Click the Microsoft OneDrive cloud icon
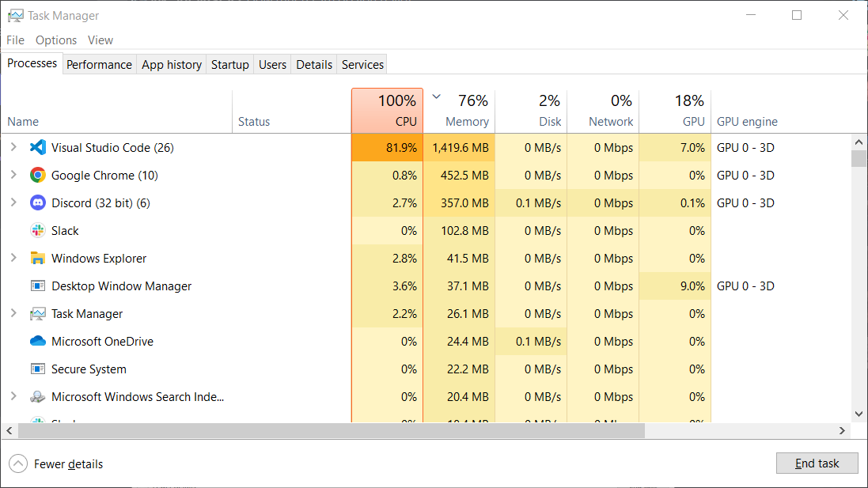868x488 pixels. tap(37, 341)
